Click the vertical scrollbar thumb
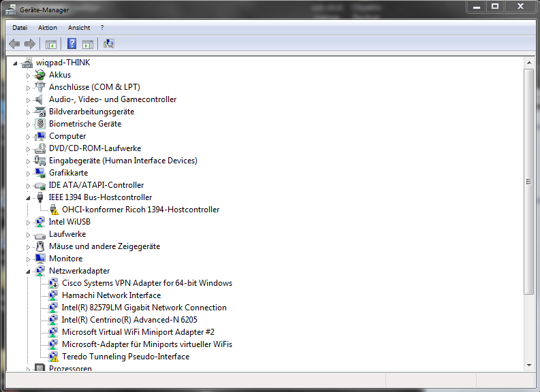The width and height of the screenshot is (540, 392). pyautogui.click(x=528, y=182)
